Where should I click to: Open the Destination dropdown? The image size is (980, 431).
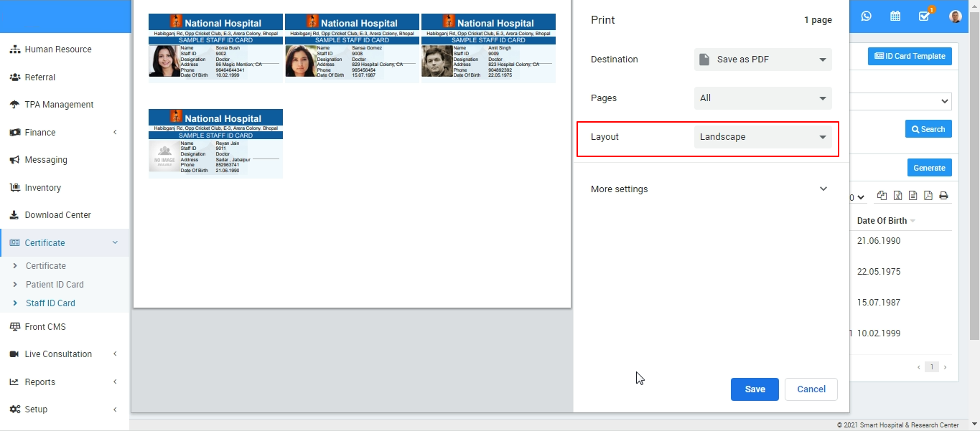(x=762, y=60)
